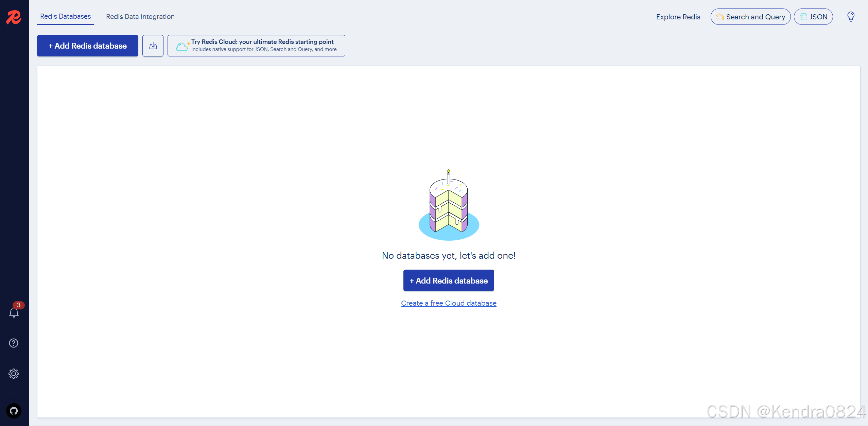The width and height of the screenshot is (868, 426).
Task: Open the Search and Query explore button
Action: click(750, 17)
